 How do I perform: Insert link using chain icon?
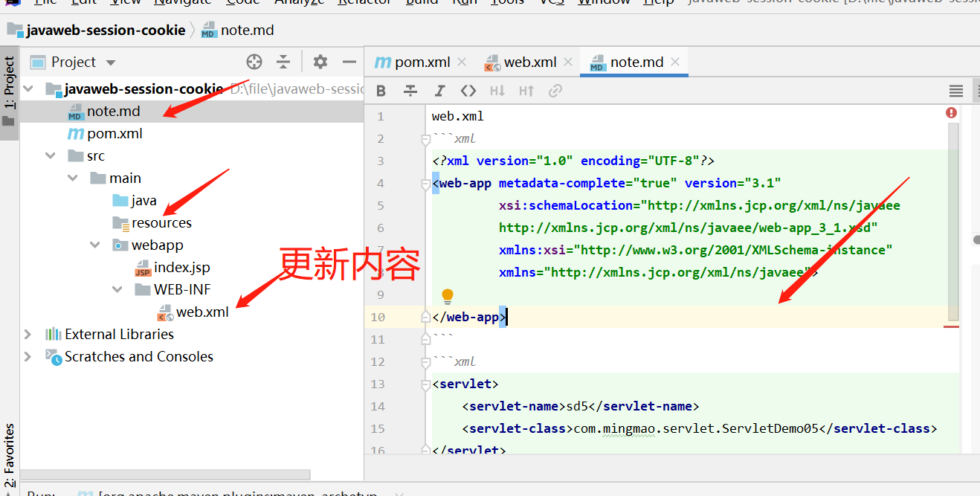[555, 91]
